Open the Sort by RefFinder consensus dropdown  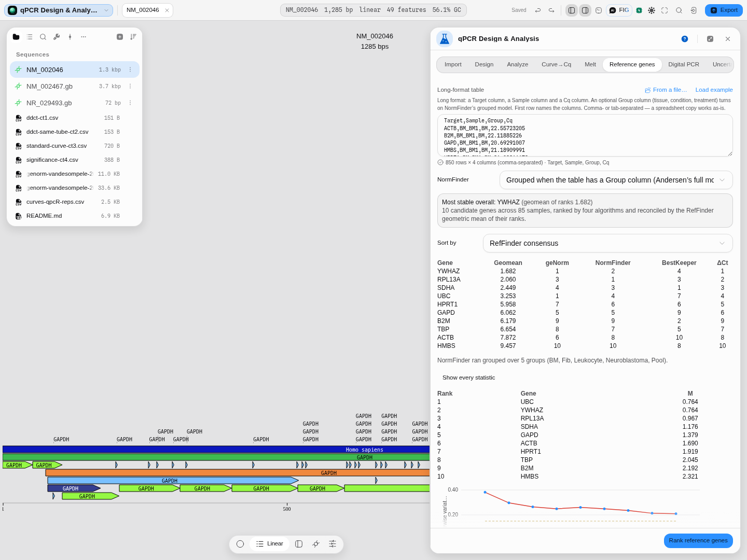(608, 243)
